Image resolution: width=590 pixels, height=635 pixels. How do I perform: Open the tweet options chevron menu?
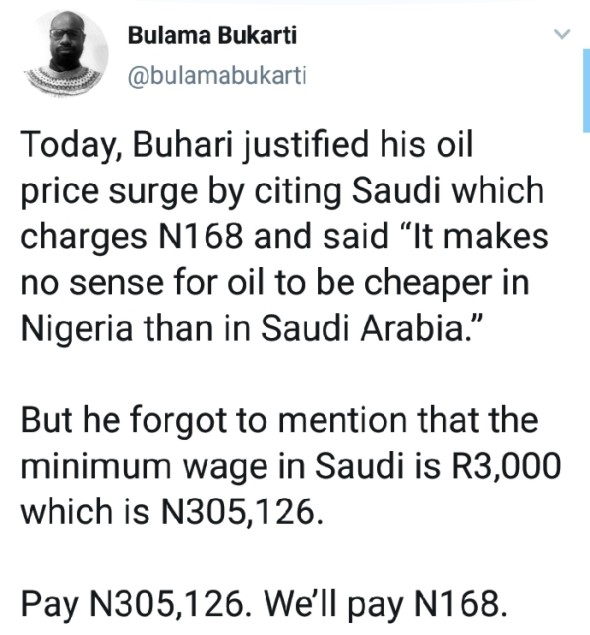tap(562, 34)
